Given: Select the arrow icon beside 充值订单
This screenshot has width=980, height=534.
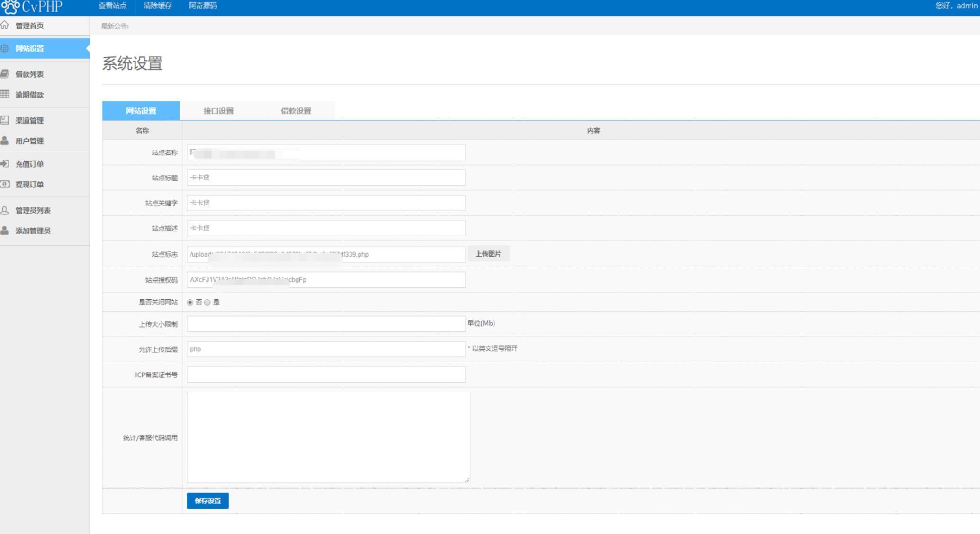Looking at the screenshot, I should (x=4, y=164).
